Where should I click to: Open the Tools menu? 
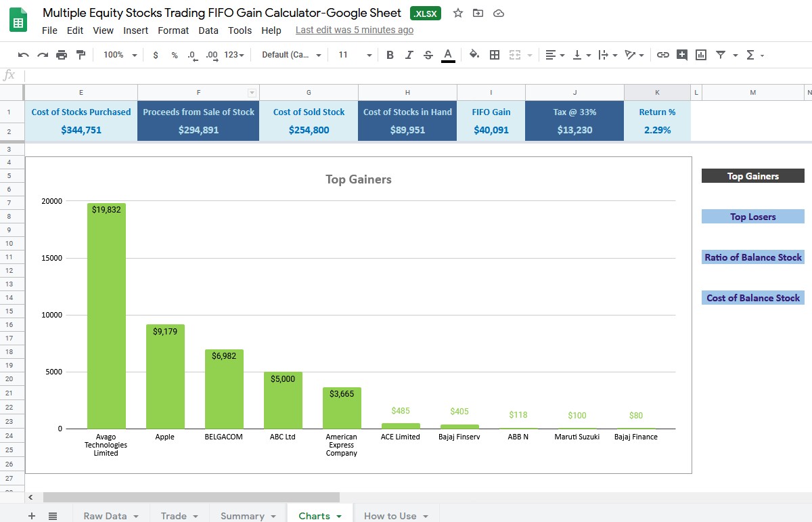[x=240, y=30]
